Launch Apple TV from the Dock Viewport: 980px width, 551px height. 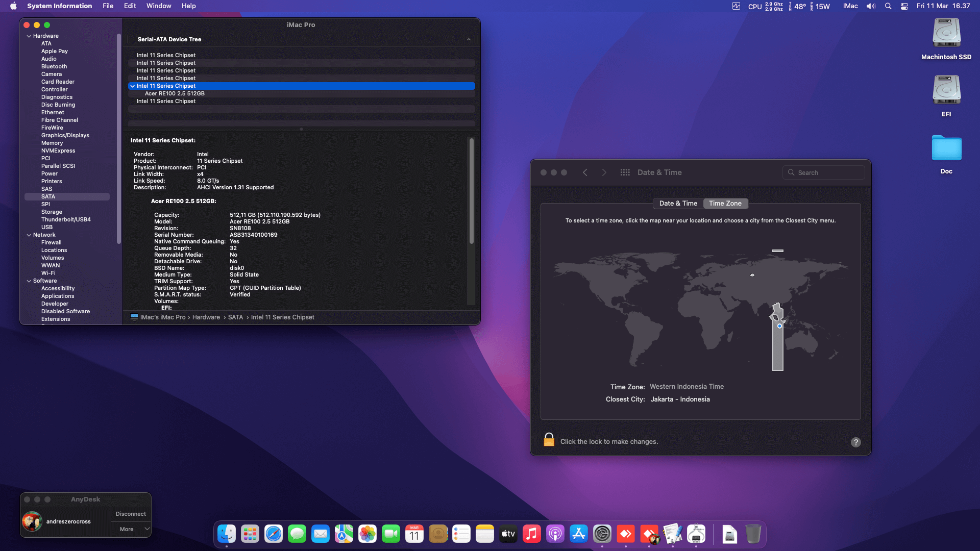(508, 534)
